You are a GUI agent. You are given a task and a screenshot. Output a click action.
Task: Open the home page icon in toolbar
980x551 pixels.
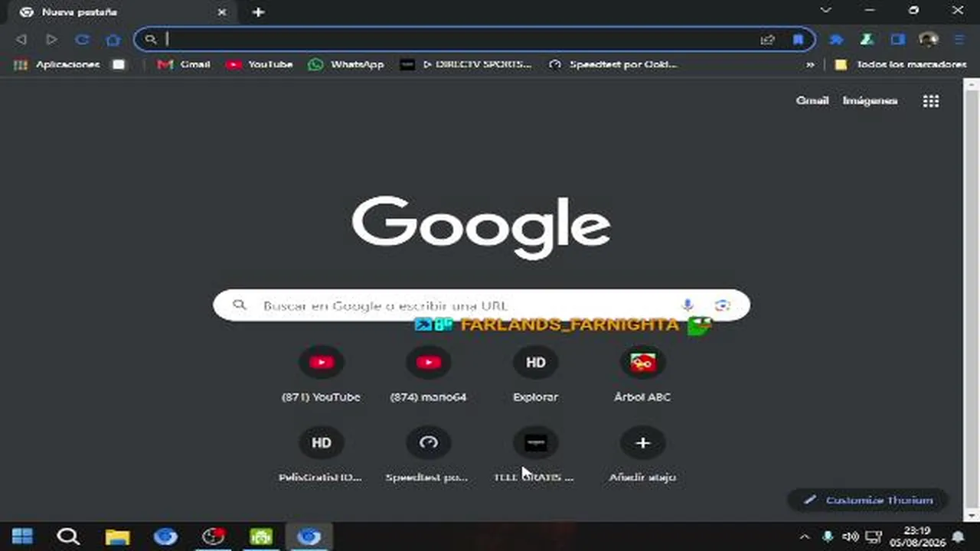113,39
